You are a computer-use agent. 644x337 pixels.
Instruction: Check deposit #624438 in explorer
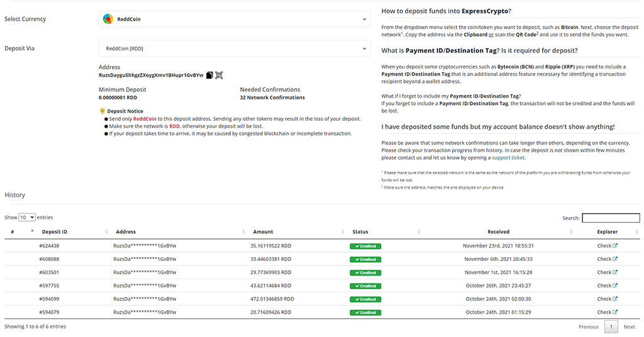click(607, 246)
